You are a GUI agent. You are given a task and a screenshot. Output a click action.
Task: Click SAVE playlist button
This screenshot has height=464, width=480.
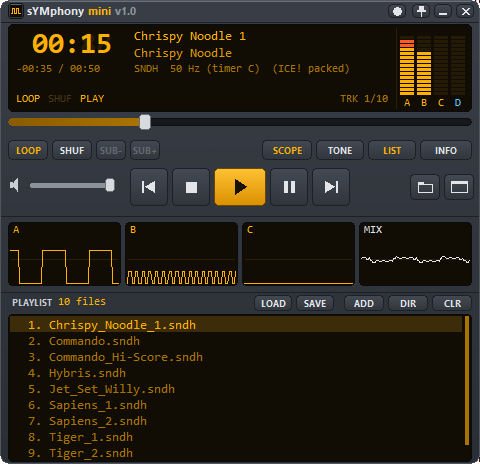315,304
